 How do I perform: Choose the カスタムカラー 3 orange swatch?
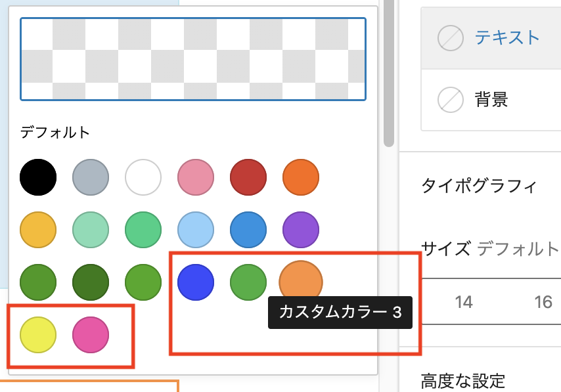[x=301, y=282]
